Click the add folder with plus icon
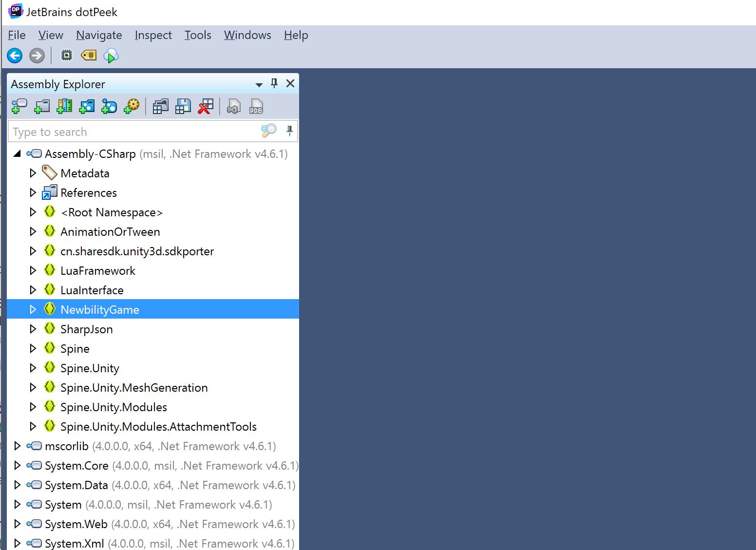756x550 pixels. coord(42,106)
